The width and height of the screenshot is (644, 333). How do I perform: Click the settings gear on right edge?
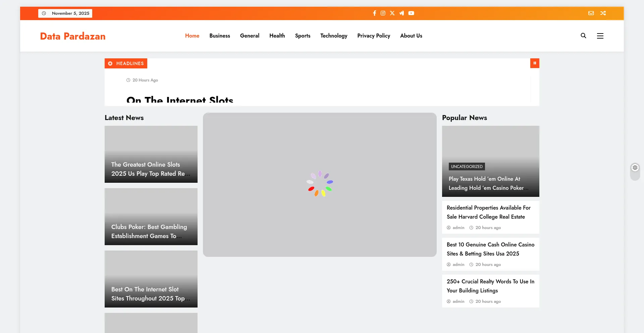click(x=635, y=168)
